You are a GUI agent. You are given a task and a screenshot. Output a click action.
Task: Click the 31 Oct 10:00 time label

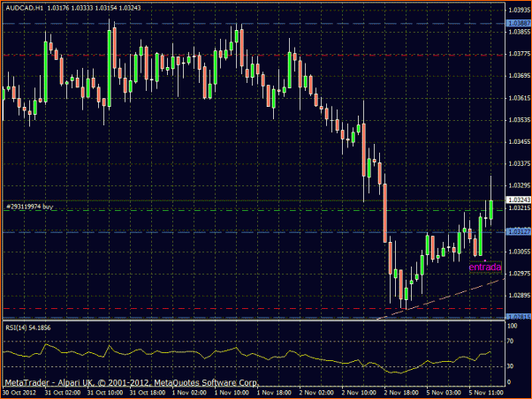click(x=105, y=393)
